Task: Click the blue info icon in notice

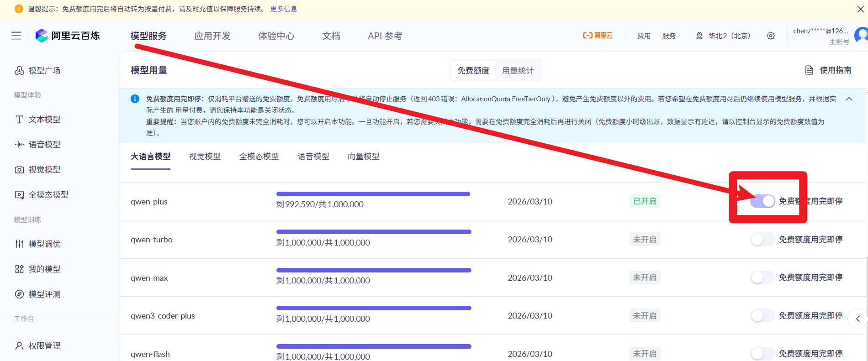Action: click(135, 99)
